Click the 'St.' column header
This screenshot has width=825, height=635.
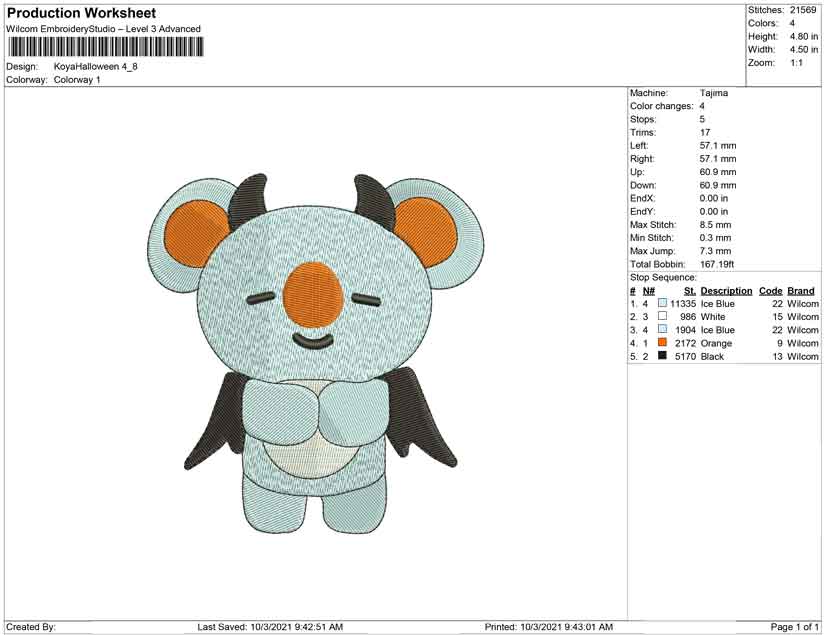coord(690,291)
